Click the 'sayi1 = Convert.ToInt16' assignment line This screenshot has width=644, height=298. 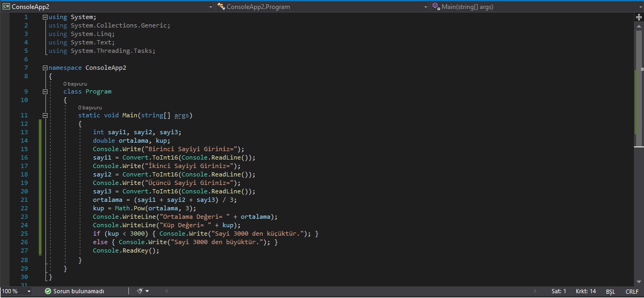174,157
